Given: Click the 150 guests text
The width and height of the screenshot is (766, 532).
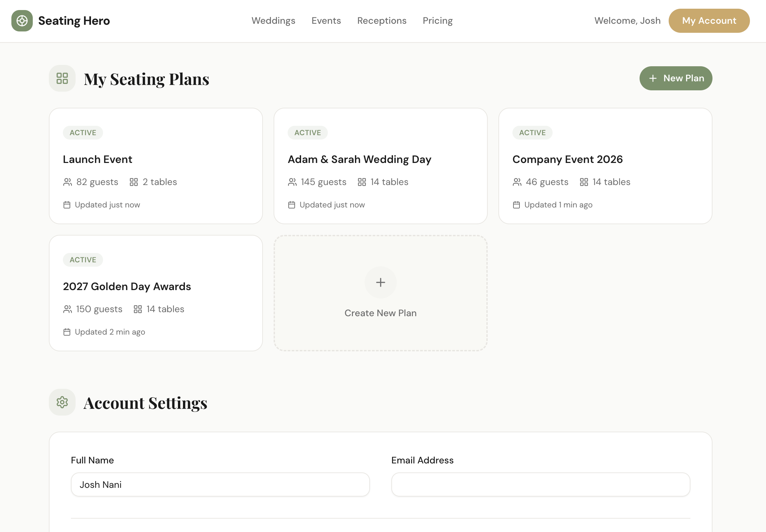Looking at the screenshot, I should tap(99, 309).
